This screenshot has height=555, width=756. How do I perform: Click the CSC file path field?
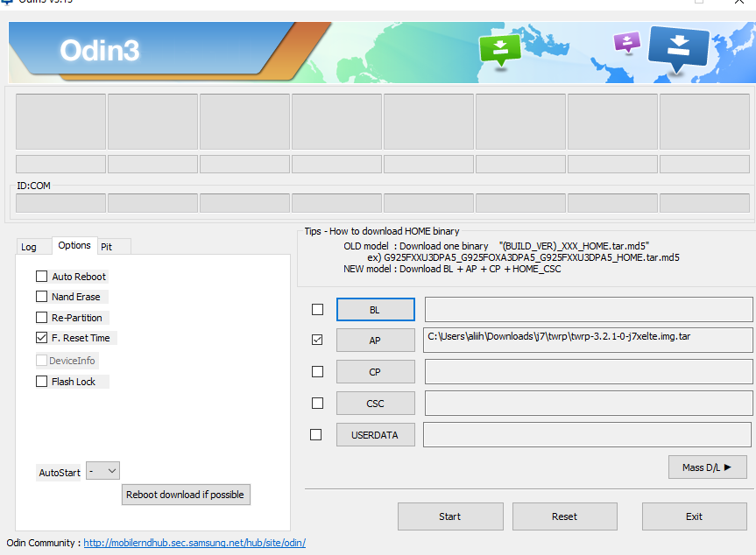point(588,404)
